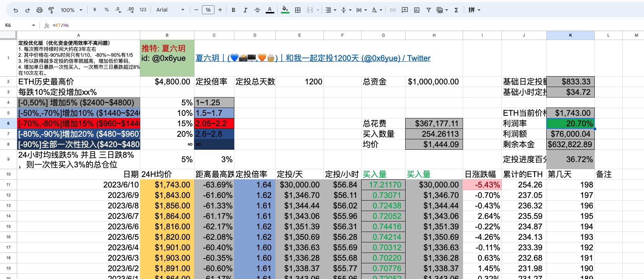Select cell showing $34.72
This screenshot has height=279, width=644.
570,92
